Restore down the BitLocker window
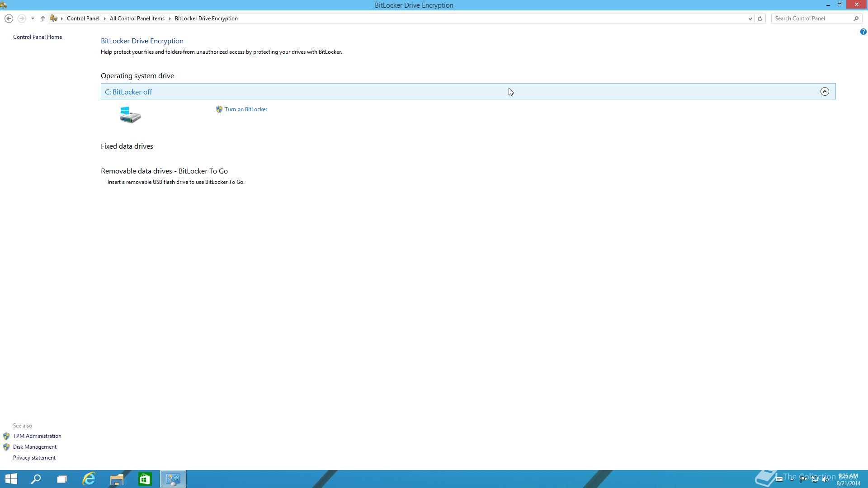The image size is (868, 488). tap(840, 5)
